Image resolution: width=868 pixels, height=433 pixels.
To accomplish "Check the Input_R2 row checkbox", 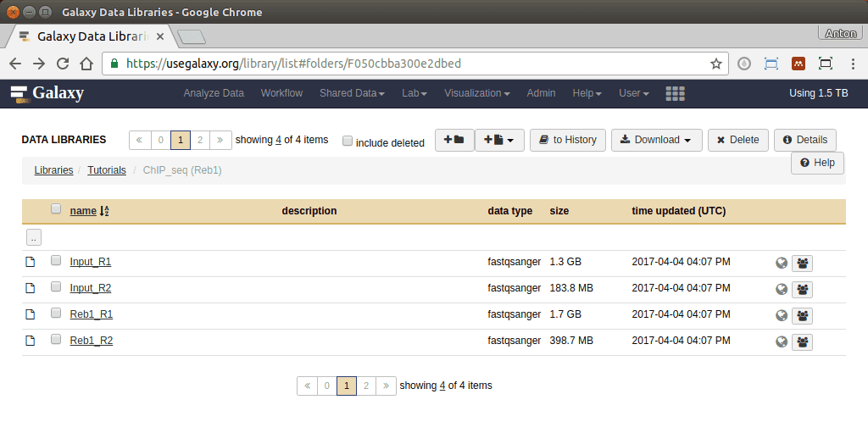I will 56,287.
